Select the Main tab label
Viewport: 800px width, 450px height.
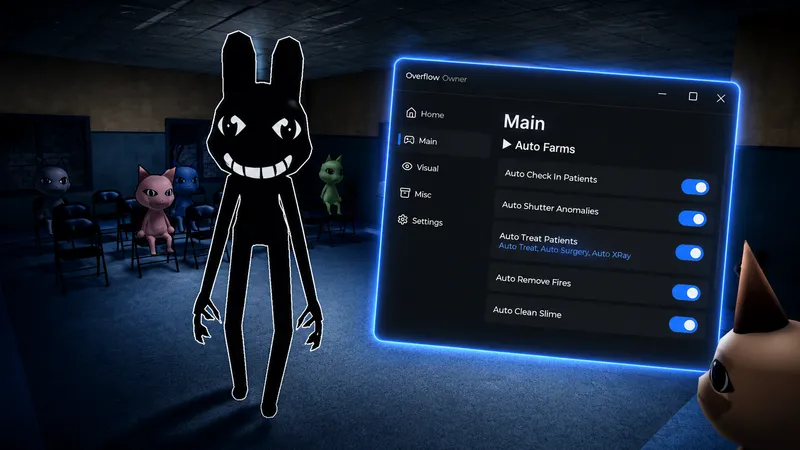pyautogui.click(x=428, y=141)
